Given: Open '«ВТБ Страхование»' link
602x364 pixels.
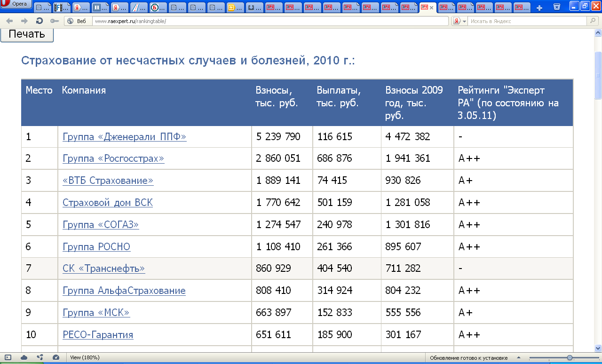Looking at the screenshot, I should pyautogui.click(x=108, y=181).
